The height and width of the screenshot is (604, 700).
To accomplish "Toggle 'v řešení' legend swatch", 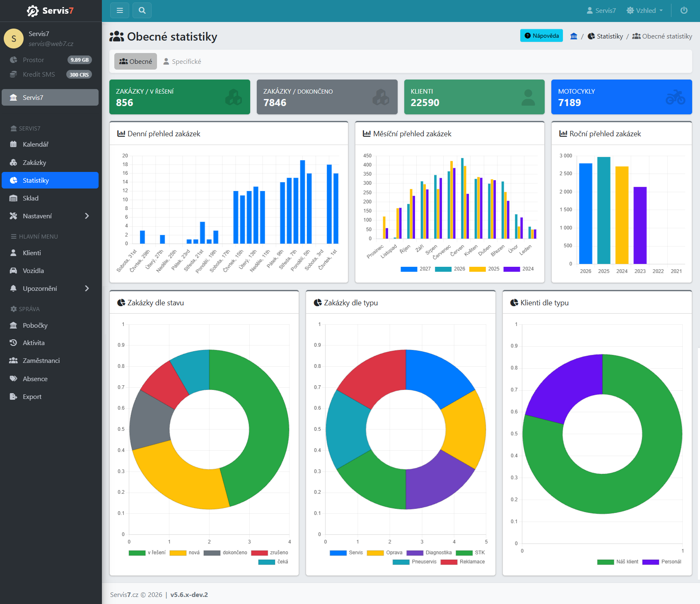I will [x=137, y=553].
